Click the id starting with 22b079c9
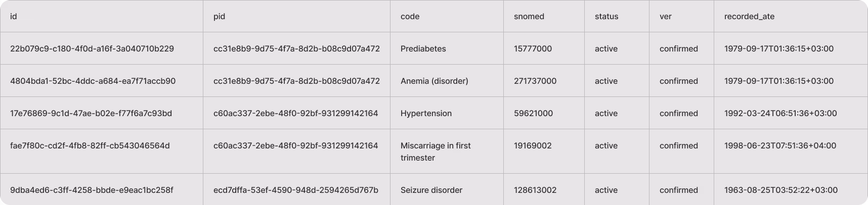This screenshot has height=205, width=868. 92,49
